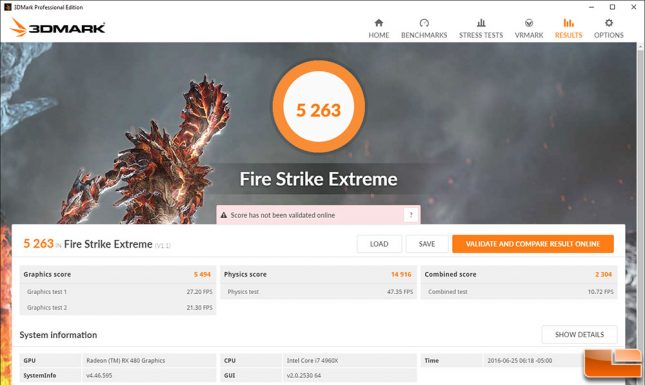The height and width of the screenshot is (385, 645).
Task: Open the OPTIONS tab label
Action: pos(609,35)
